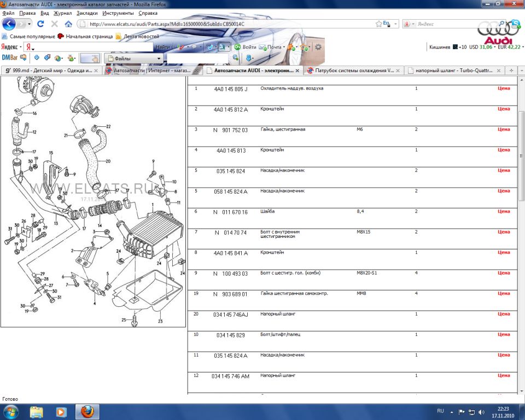Switch to the Патрубок системы охлаждения tab
This screenshot has height=420, width=525.
tap(354, 71)
